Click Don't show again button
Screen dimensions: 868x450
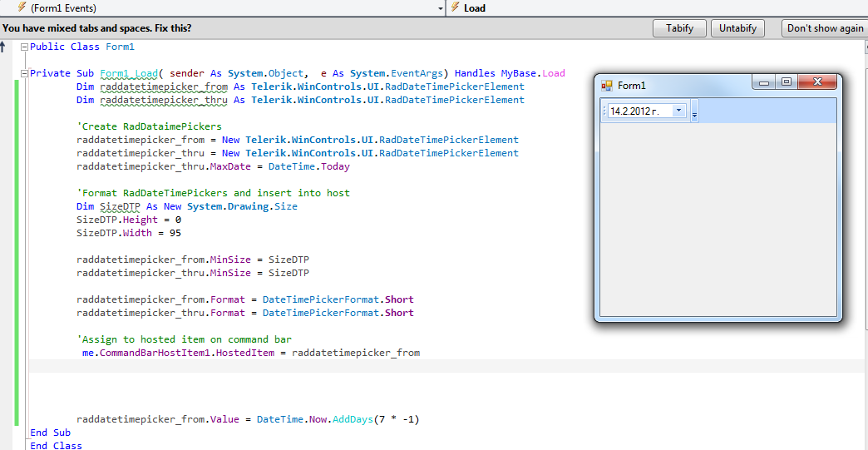[x=825, y=28]
